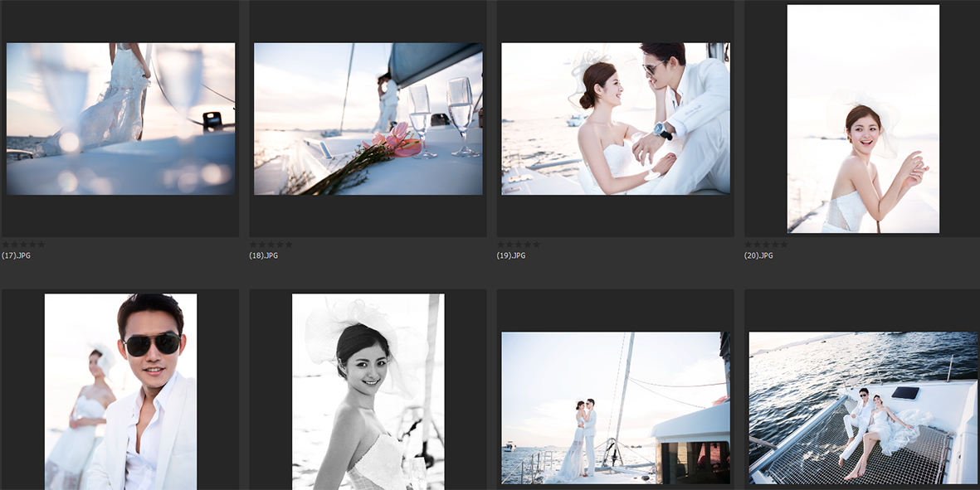
Task: Give (17).JPG a five-star rating
Action: coord(41,245)
